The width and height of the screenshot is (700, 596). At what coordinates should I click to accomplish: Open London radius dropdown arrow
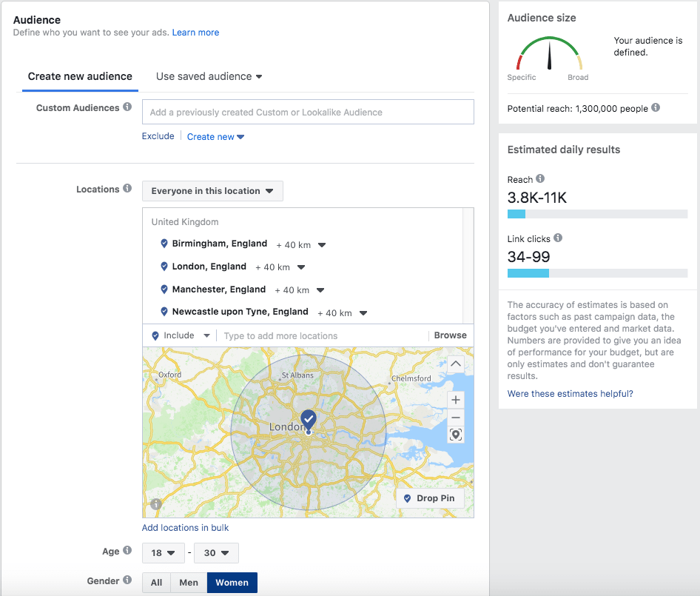tap(301, 267)
